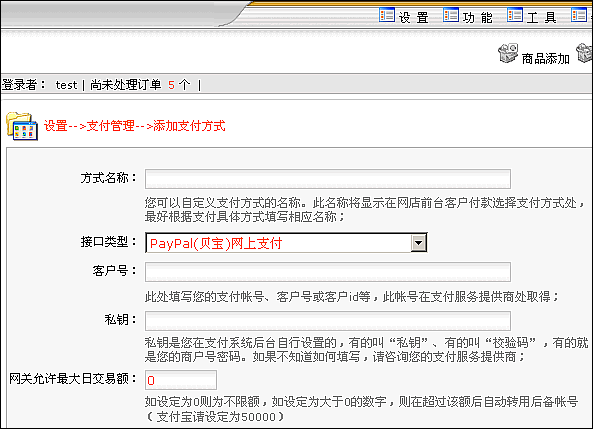Expand the 接口类型 dropdown arrow
This screenshot has height=429, width=593.
pos(419,243)
